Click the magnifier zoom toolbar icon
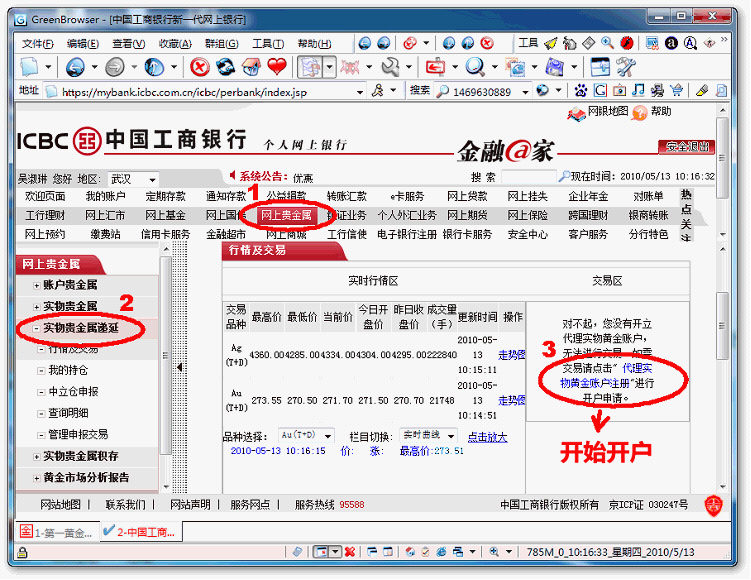This screenshot has height=580, width=751. click(476, 67)
